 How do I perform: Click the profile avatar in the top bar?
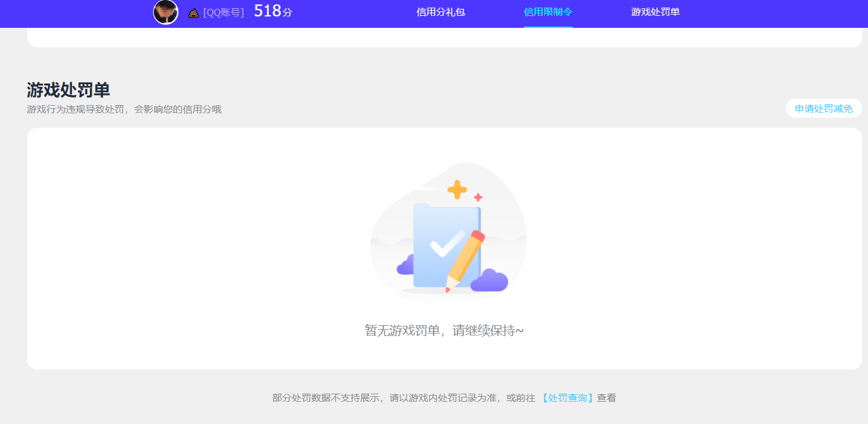(x=166, y=13)
